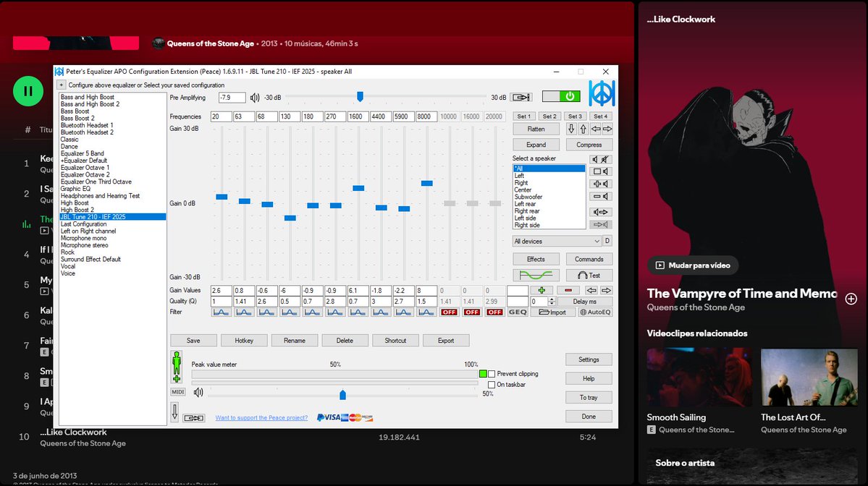The image size is (868, 486).
Task: Add a band with the green plus button
Action: [542, 290]
